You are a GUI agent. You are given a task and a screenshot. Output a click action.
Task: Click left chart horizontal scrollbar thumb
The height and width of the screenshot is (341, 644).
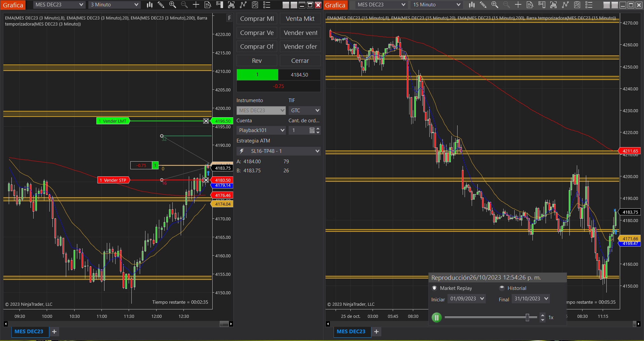coord(224,324)
